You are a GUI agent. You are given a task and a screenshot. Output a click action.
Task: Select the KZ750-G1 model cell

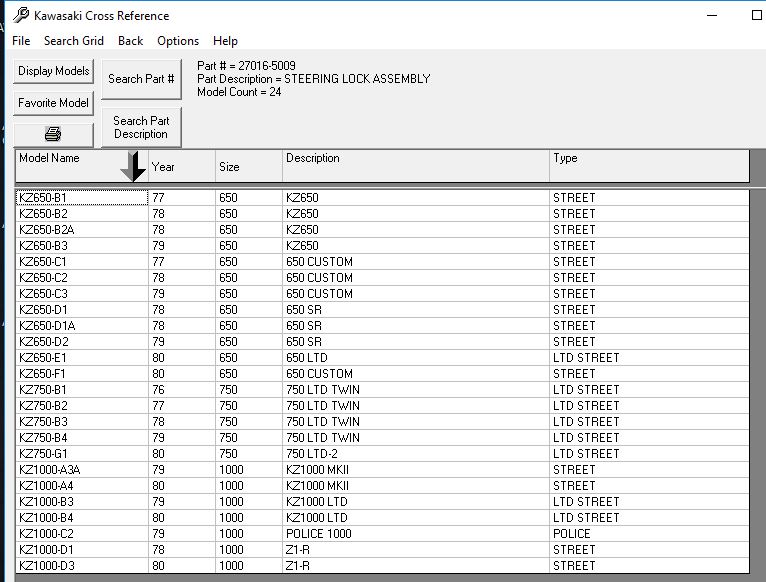pos(82,454)
